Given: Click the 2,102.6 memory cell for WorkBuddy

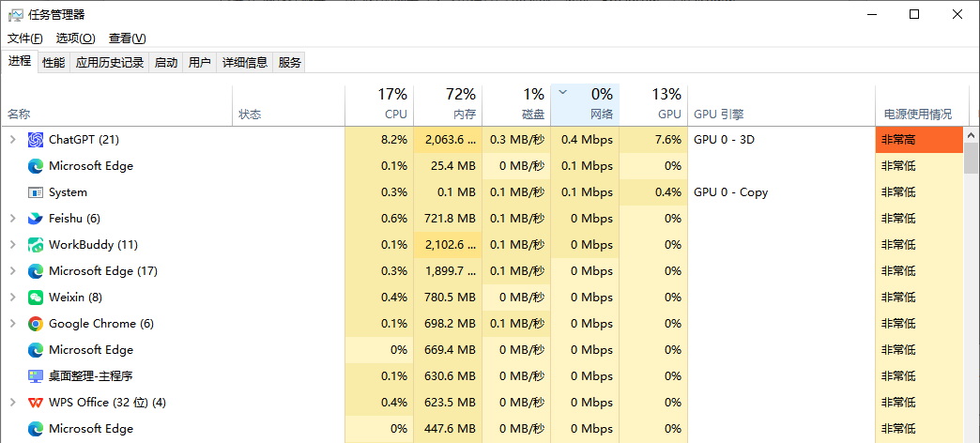Looking at the screenshot, I should coord(448,245).
